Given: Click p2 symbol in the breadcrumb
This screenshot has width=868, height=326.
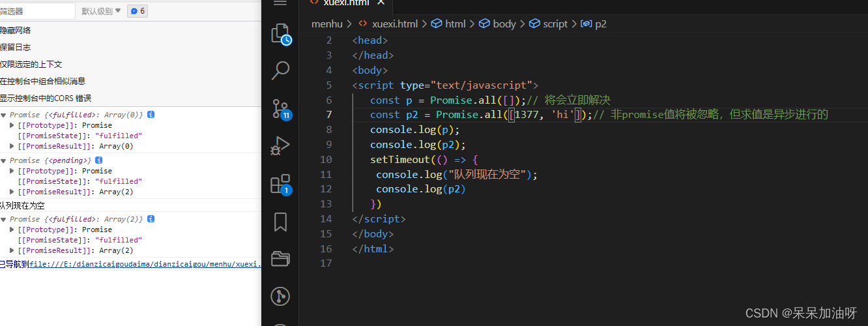Looking at the screenshot, I should (x=601, y=23).
